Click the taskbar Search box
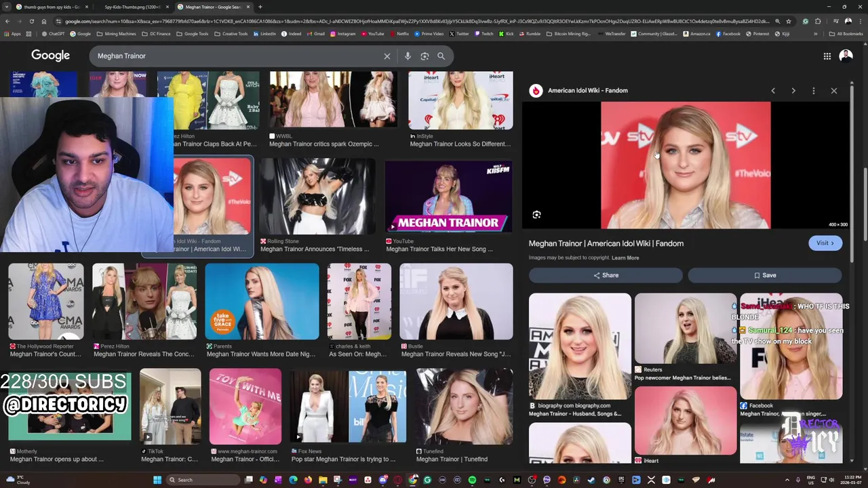The height and width of the screenshot is (488, 868). pos(203,480)
